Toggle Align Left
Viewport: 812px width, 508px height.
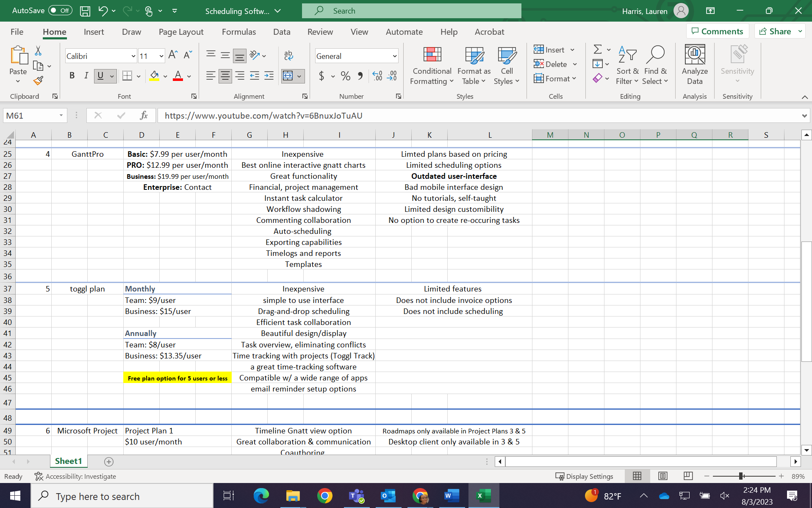click(x=211, y=76)
